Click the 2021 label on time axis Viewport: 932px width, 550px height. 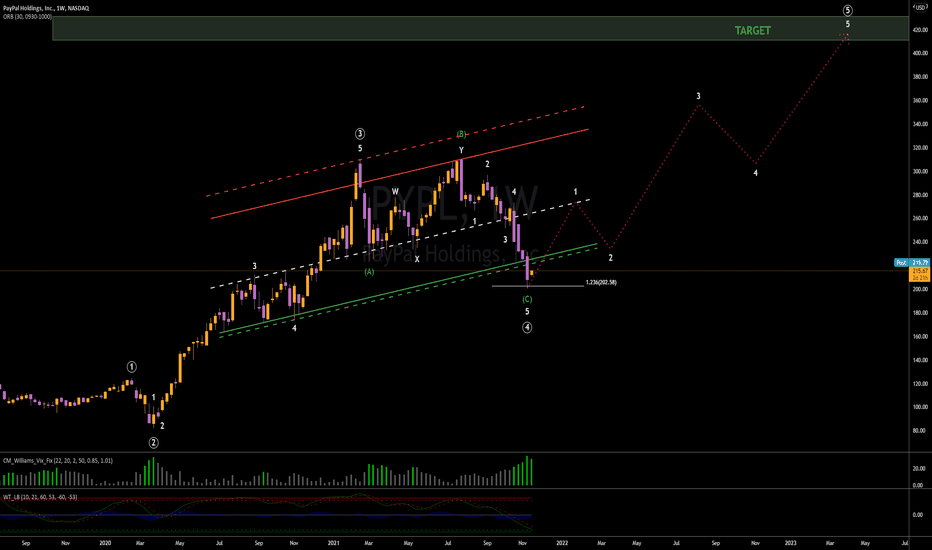point(333,543)
